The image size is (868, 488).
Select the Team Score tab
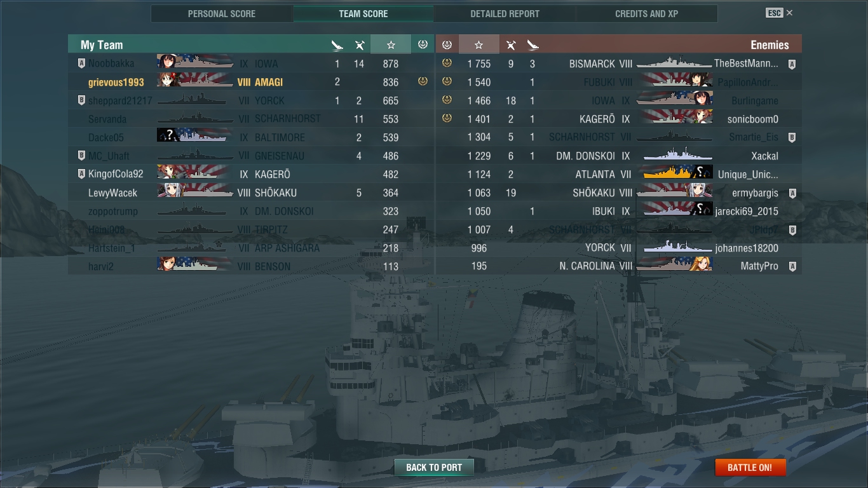coord(363,13)
